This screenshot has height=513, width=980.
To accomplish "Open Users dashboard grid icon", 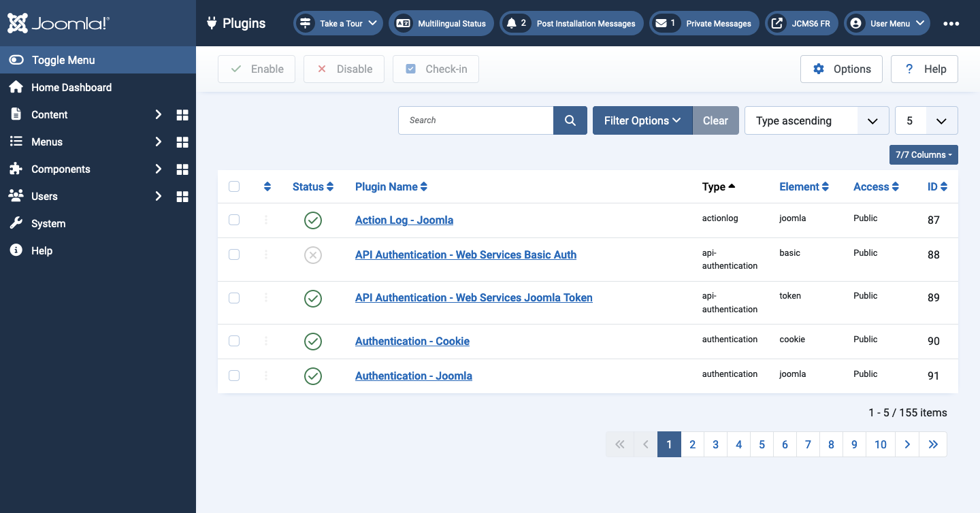I will pyautogui.click(x=182, y=197).
